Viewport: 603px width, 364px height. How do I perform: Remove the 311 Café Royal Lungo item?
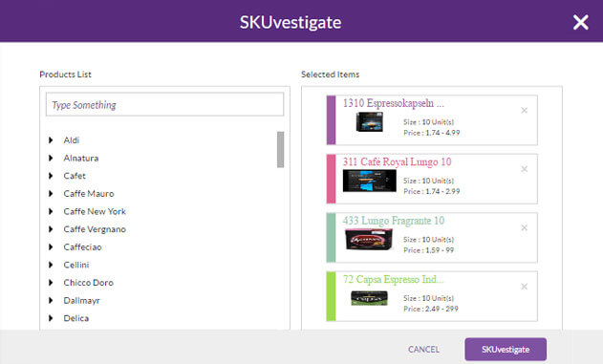coord(525,169)
